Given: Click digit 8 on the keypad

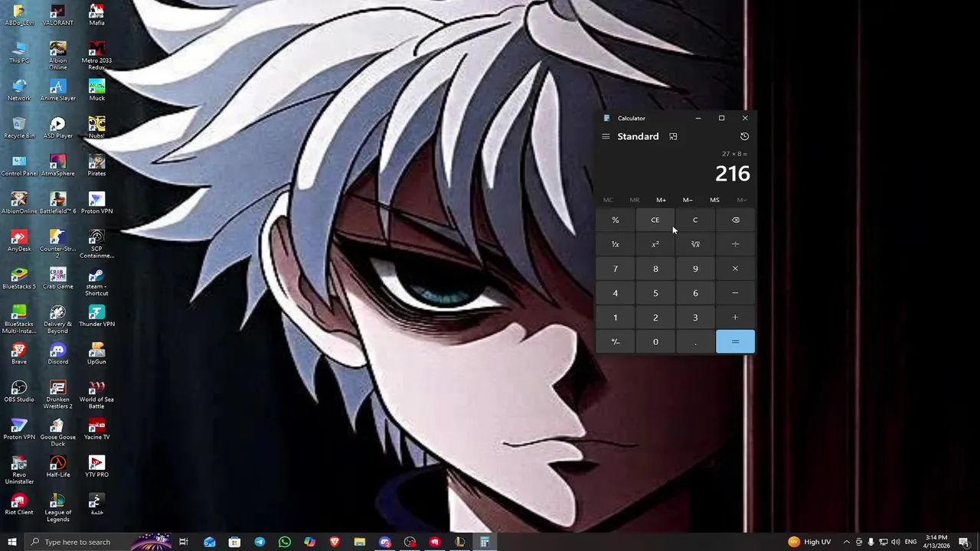Looking at the screenshot, I should [x=655, y=269].
